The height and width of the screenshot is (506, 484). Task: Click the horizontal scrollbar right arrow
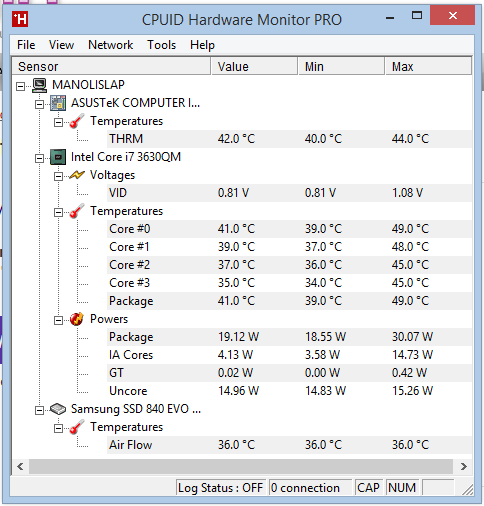[464, 466]
